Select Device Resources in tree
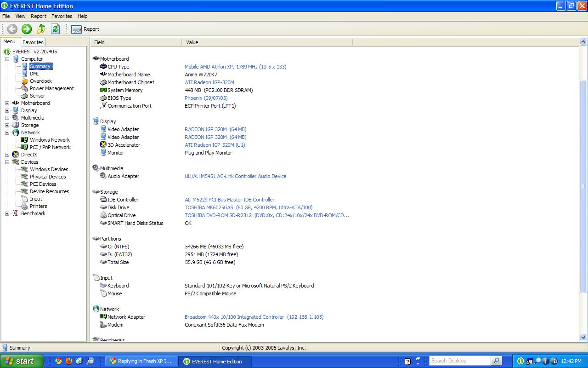588x368 pixels. pos(49,191)
